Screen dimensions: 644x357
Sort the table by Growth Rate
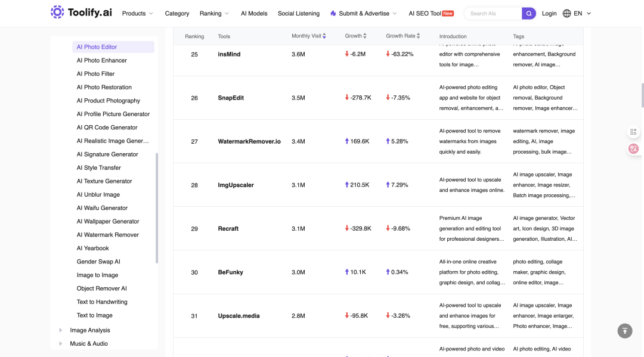[x=418, y=36]
